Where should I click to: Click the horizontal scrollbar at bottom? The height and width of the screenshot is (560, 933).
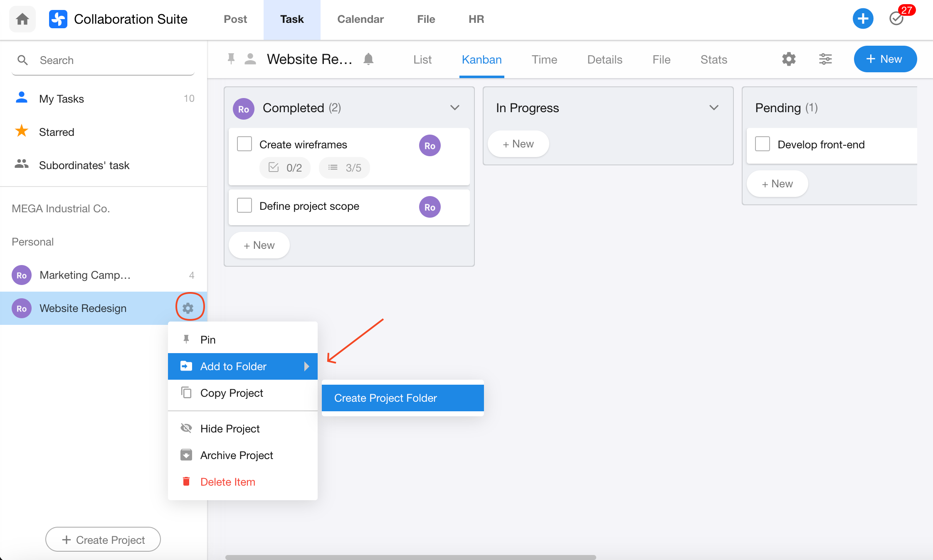410,557
